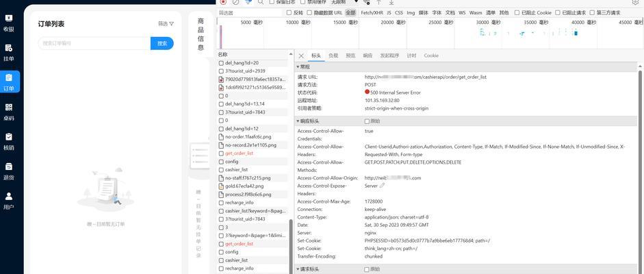This screenshot has height=274, width=644.
Task: Filter requests by WS type
Action: [x=462, y=13]
